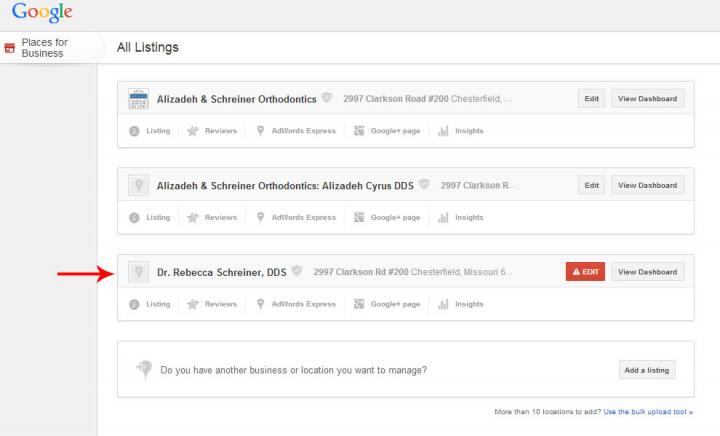Click the Google logo

42,12
